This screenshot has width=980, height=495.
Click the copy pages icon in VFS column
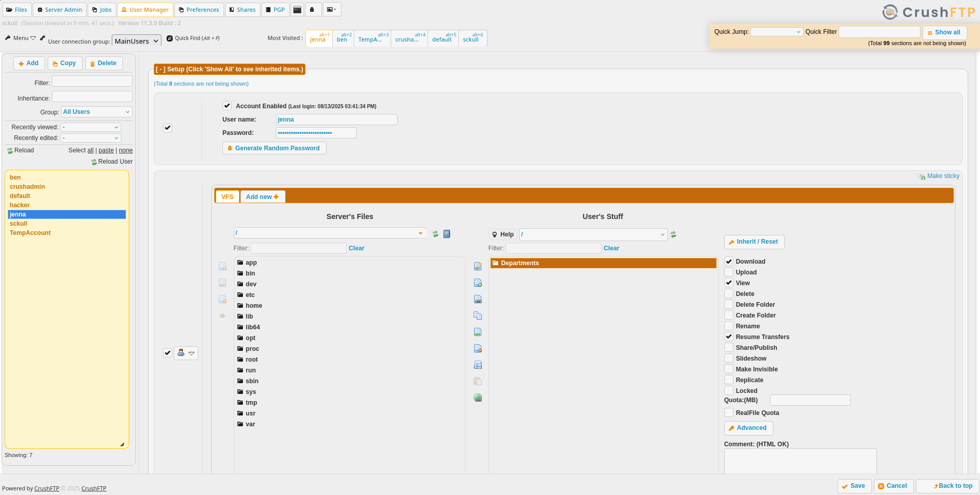click(478, 315)
